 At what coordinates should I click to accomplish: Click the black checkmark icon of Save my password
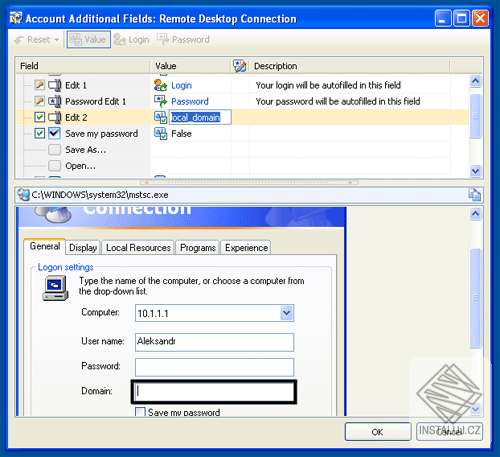coord(54,133)
